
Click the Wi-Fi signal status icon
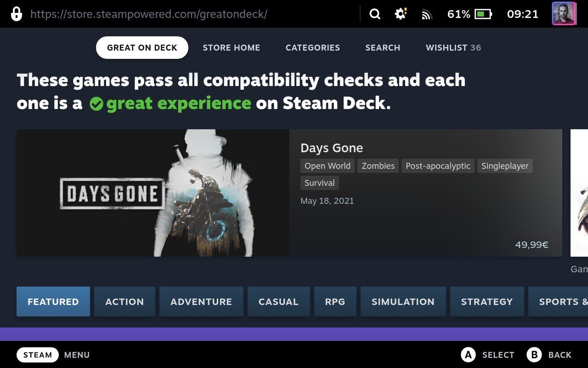coord(427,15)
